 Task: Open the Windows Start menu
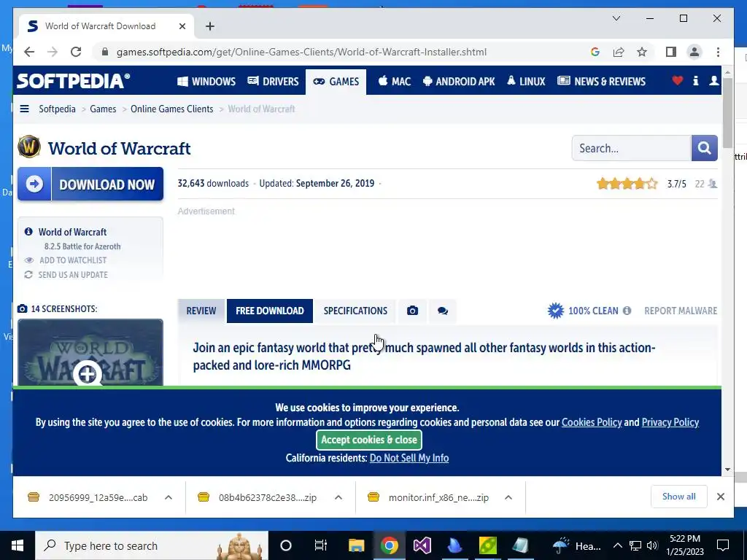pyautogui.click(x=18, y=545)
